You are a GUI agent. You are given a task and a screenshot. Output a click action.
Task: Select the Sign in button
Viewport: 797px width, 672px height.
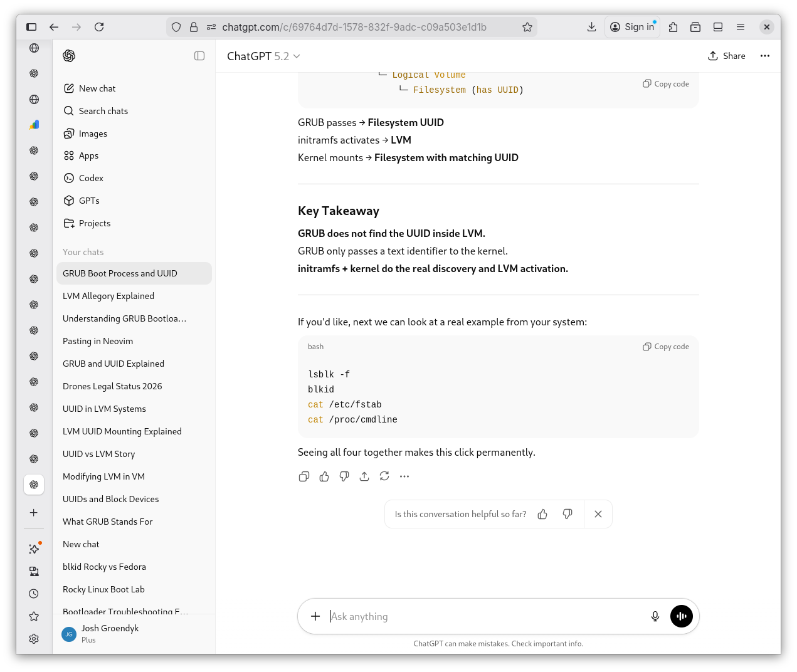click(632, 27)
